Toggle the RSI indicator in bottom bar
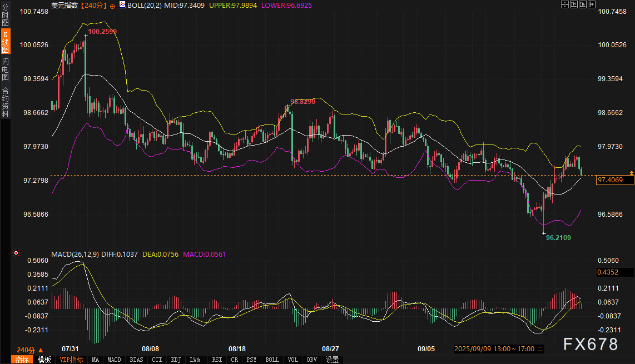The width and height of the screenshot is (635, 364). click(217, 360)
